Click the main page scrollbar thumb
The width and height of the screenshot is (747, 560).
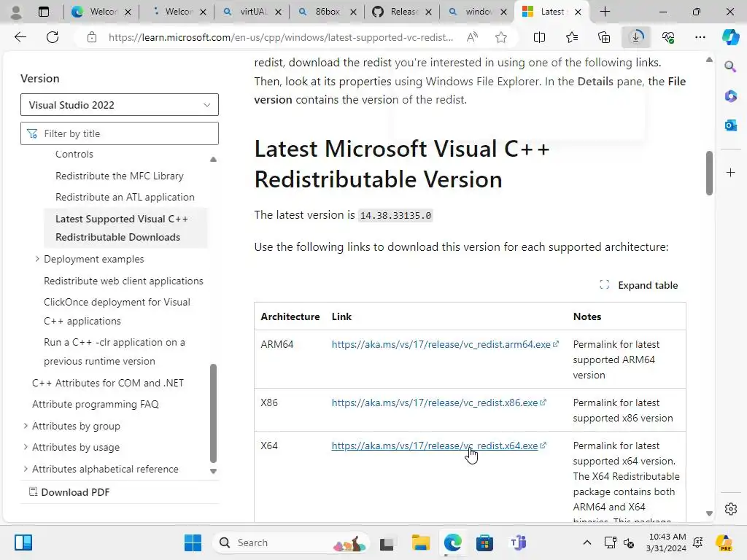[x=709, y=173]
